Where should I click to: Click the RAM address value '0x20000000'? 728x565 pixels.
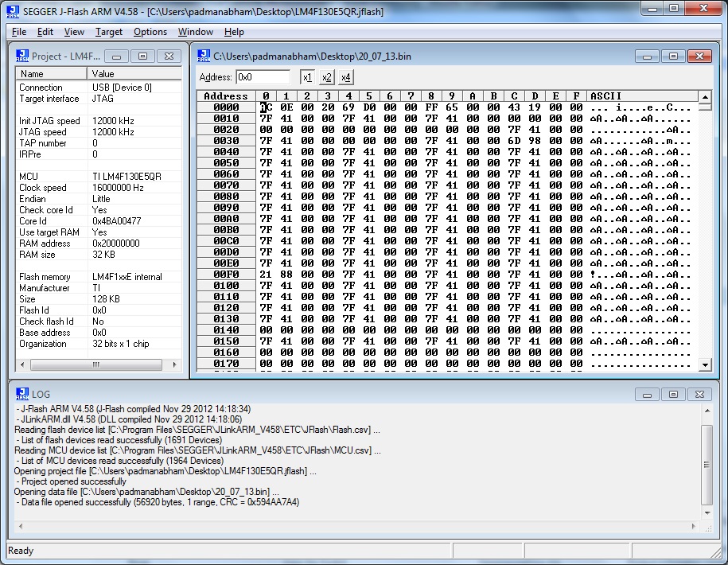116,244
